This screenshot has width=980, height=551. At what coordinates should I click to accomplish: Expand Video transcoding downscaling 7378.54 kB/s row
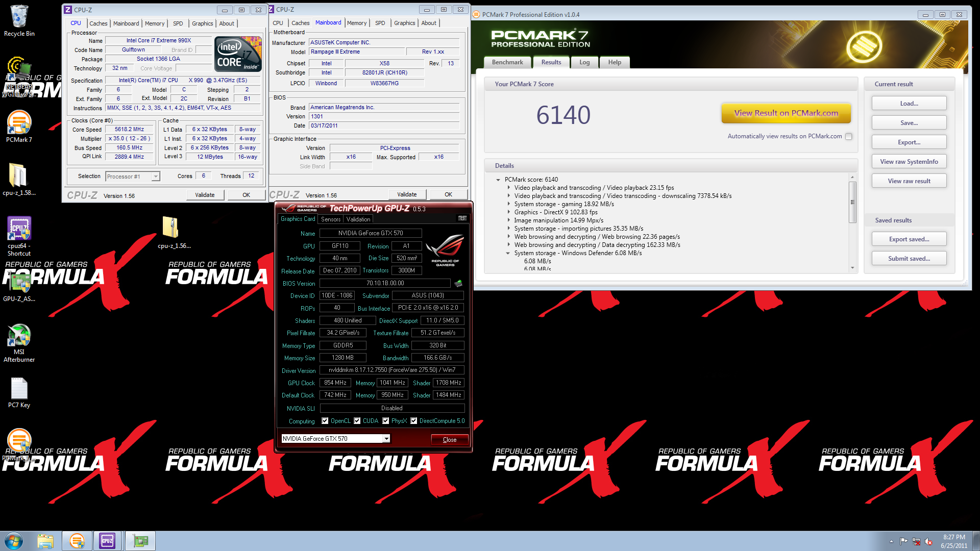[508, 196]
